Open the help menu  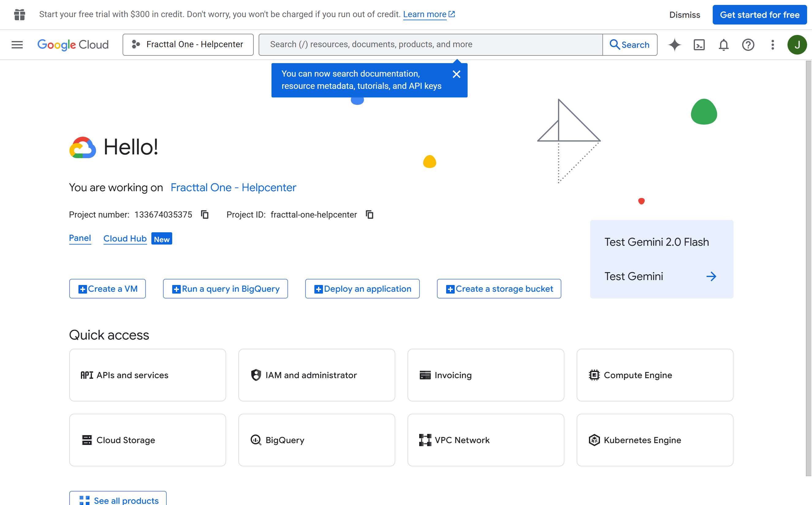(x=748, y=44)
